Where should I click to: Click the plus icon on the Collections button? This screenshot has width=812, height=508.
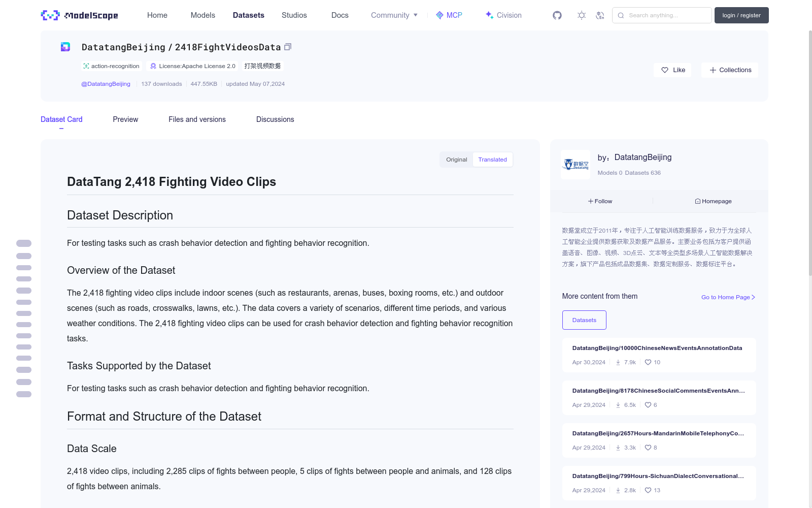pos(713,70)
